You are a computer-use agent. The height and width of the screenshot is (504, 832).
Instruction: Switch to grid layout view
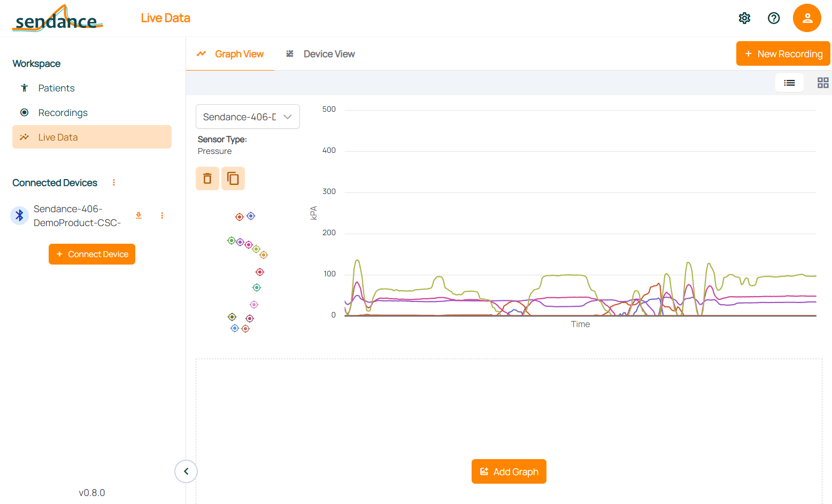pyautogui.click(x=823, y=83)
